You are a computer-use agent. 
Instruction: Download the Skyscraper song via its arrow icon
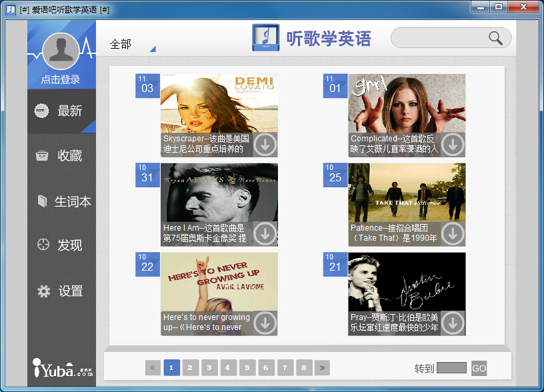(x=264, y=144)
